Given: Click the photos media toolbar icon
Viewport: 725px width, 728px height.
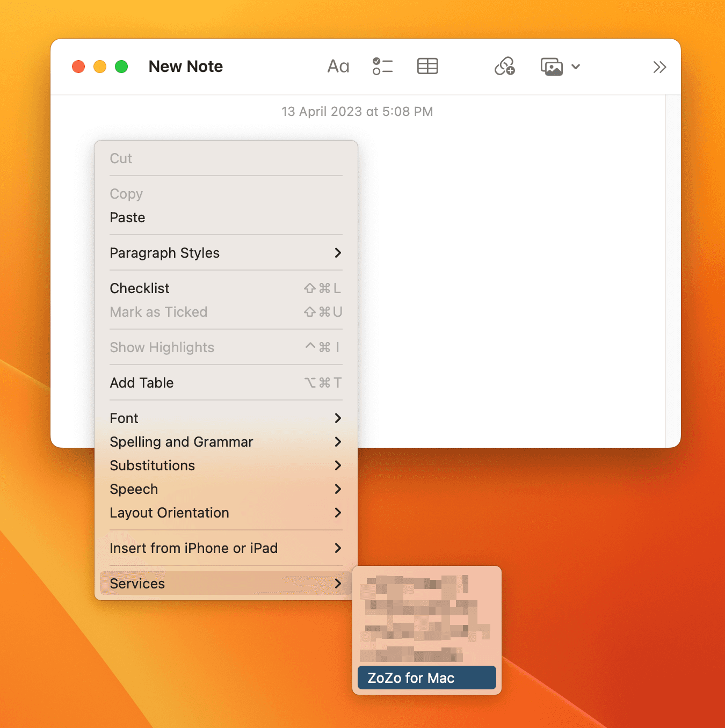Looking at the screenshot, I should pyautogui.click(x=552, y=67).
